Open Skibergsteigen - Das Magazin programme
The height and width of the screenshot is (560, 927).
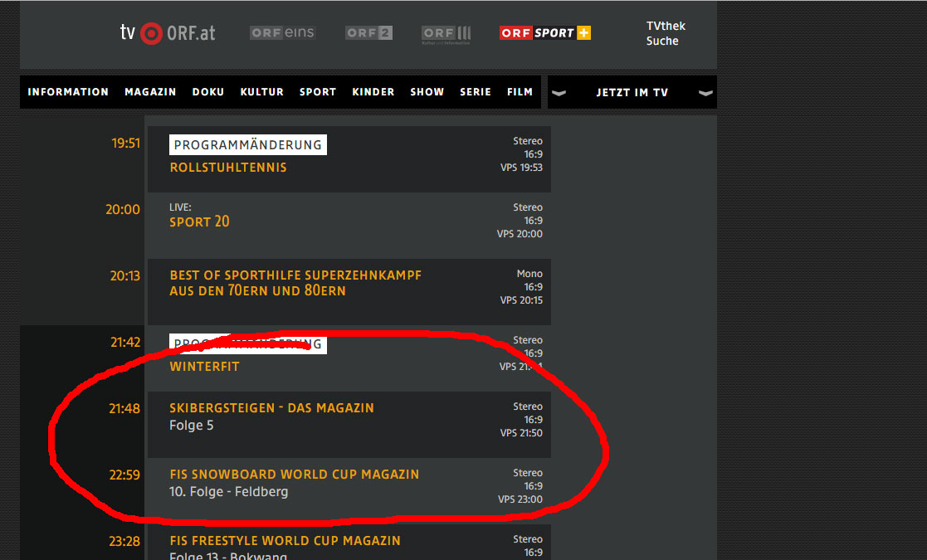click(x=272, y=408)
